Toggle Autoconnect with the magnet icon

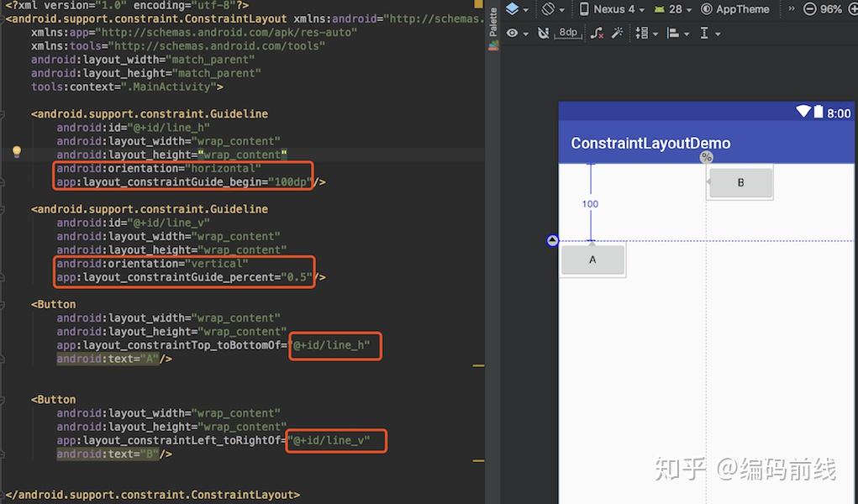click(543, 33)
